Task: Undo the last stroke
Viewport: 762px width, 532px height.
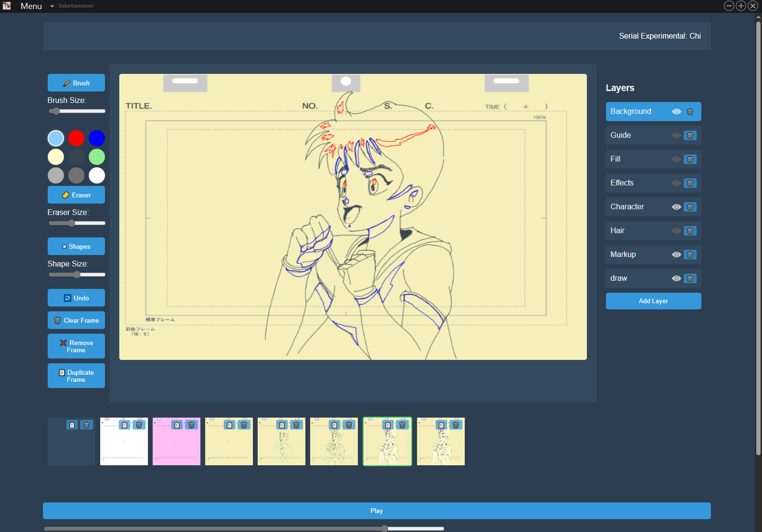Action: [76, 298]
